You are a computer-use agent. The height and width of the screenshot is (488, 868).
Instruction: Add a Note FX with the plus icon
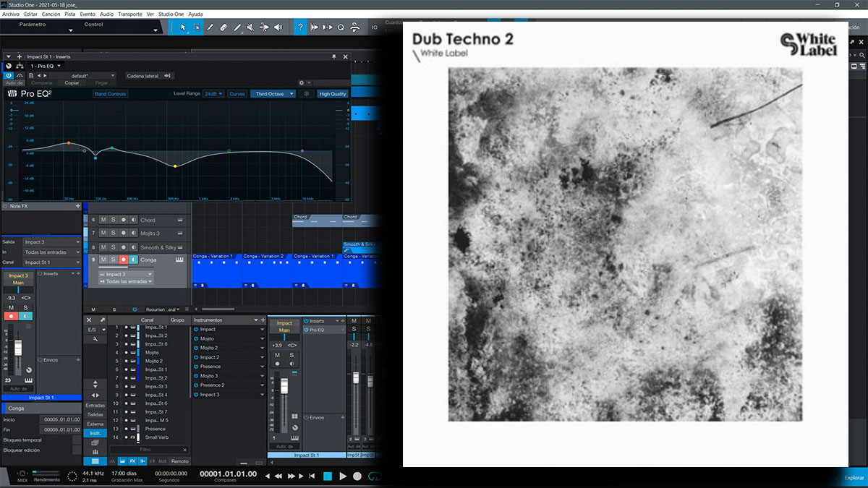[x=78, y=206]
